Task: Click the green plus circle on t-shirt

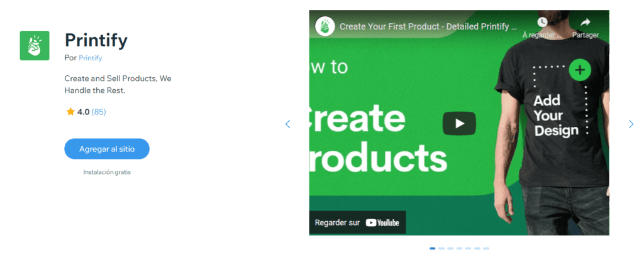Action: pos(579,70)
